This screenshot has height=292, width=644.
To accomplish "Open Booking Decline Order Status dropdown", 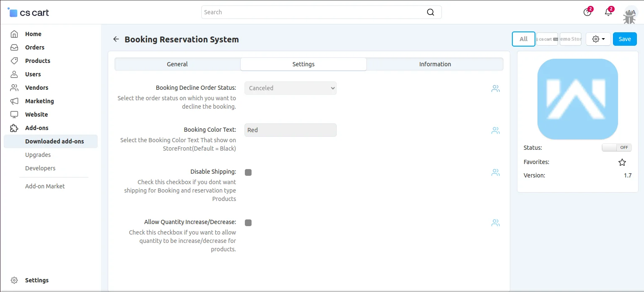I will (290, 88).
